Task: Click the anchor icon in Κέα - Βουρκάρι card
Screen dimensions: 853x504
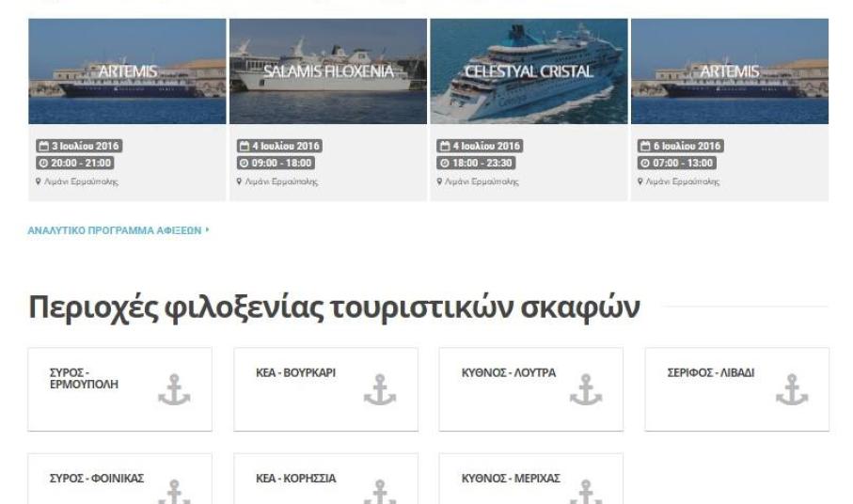Action: coord(380,389)
